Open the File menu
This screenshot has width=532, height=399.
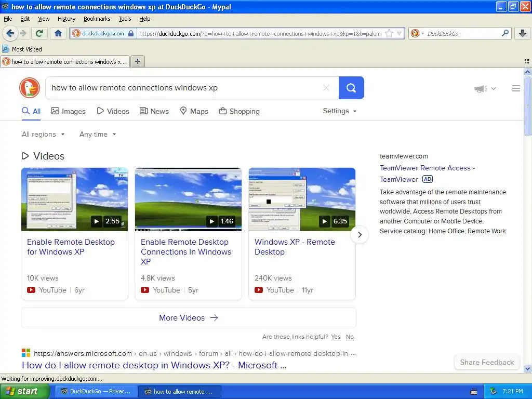point(8,19)
